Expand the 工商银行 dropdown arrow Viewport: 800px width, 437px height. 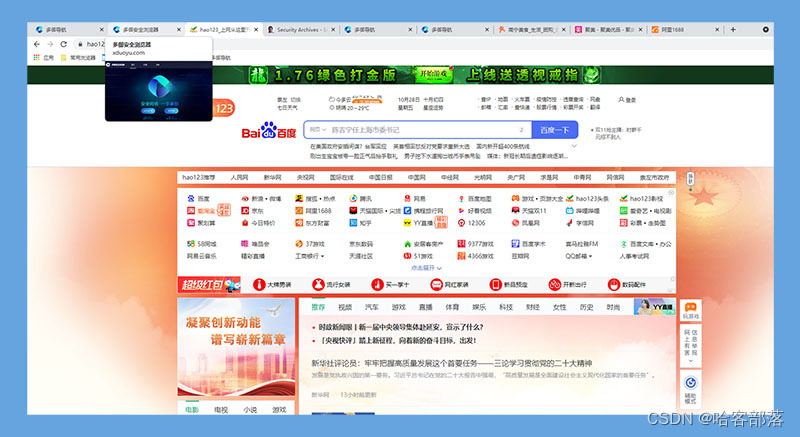[x=322, y=256]
